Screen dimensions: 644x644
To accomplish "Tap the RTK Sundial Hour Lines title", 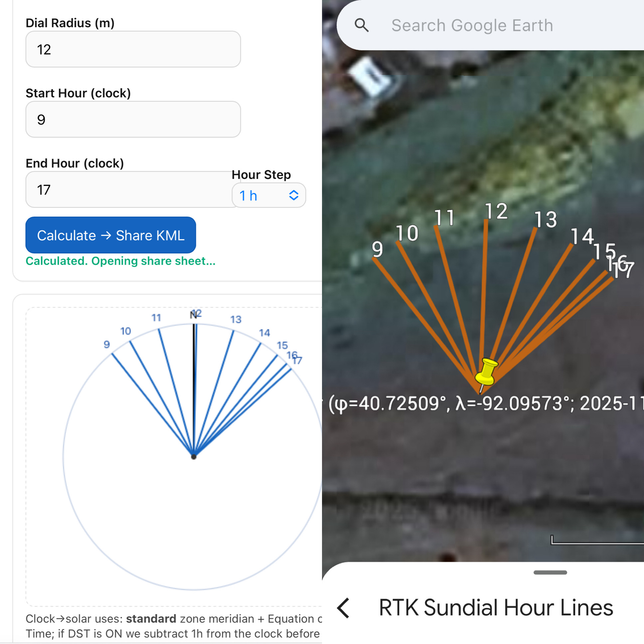I will [x=496, y=608].
